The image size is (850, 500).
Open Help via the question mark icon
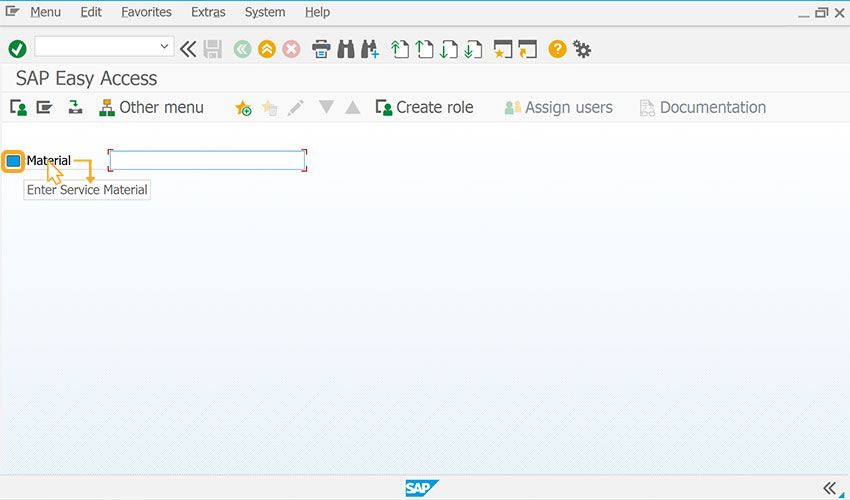pos(557,49)
